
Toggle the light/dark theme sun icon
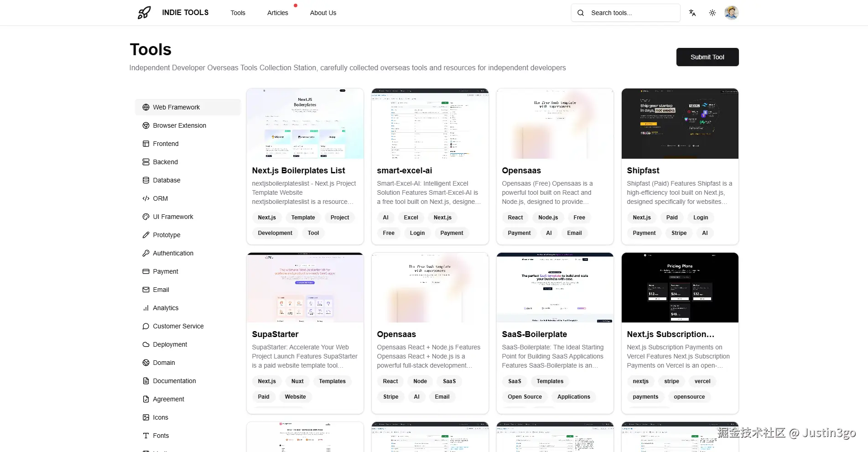click(x=712, y=13)
